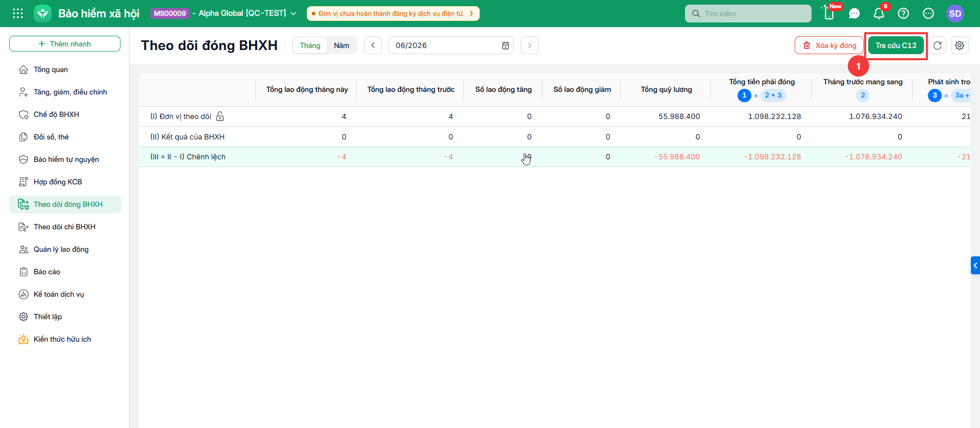
Task: Click the Tổng lao động tháng trước header
Action: (x=411, y=89)
